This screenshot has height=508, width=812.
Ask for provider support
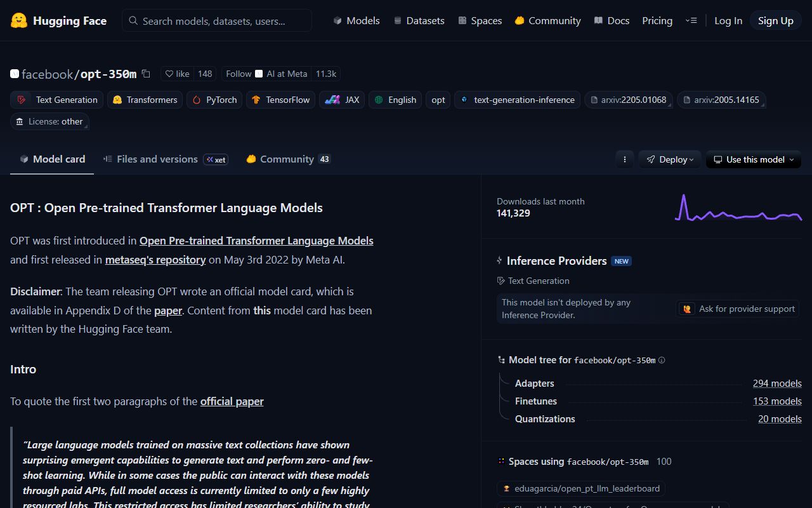(x=738, y=309)
